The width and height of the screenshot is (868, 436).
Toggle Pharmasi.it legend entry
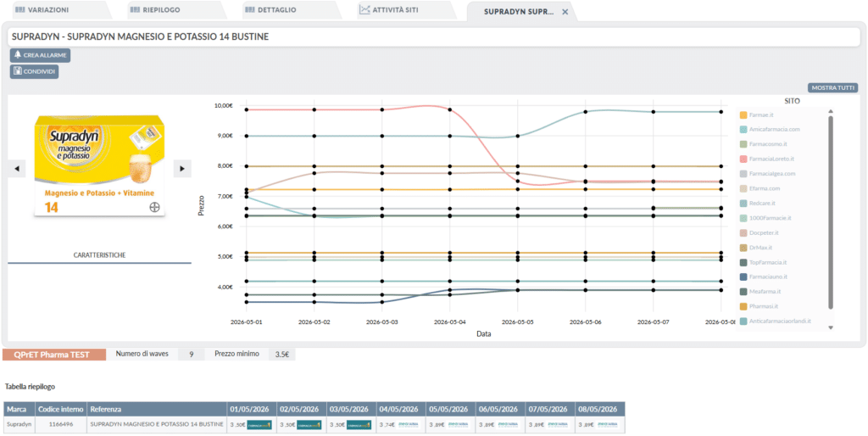(759, 306)
